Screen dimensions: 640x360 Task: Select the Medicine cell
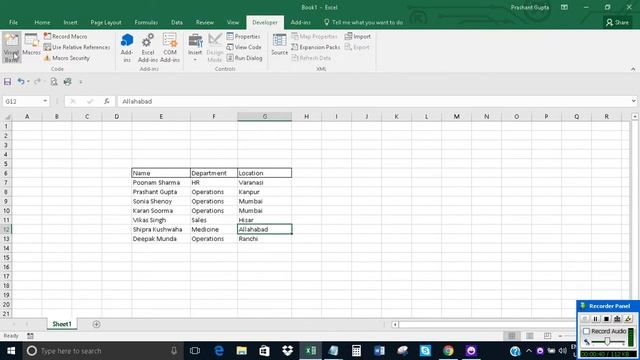(213, 229)
